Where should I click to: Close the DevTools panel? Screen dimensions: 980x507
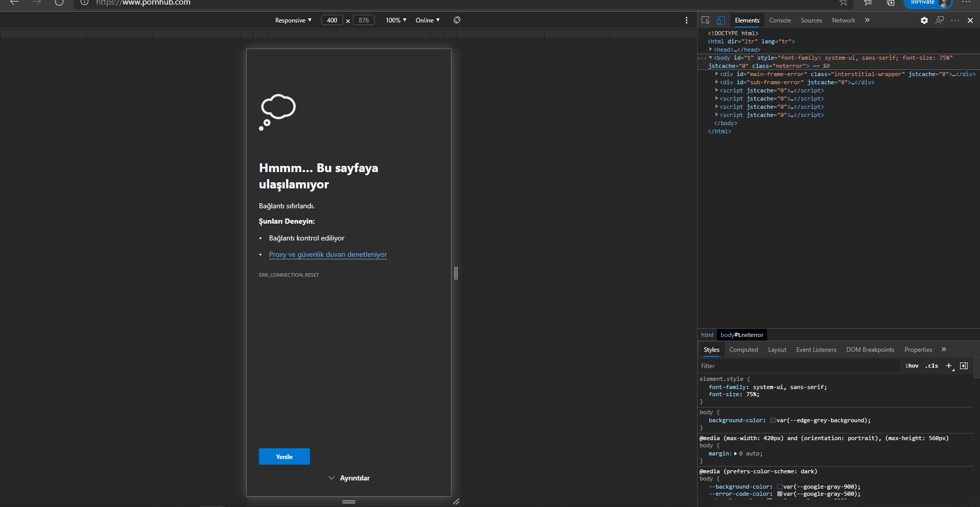[x=970, y=20]
